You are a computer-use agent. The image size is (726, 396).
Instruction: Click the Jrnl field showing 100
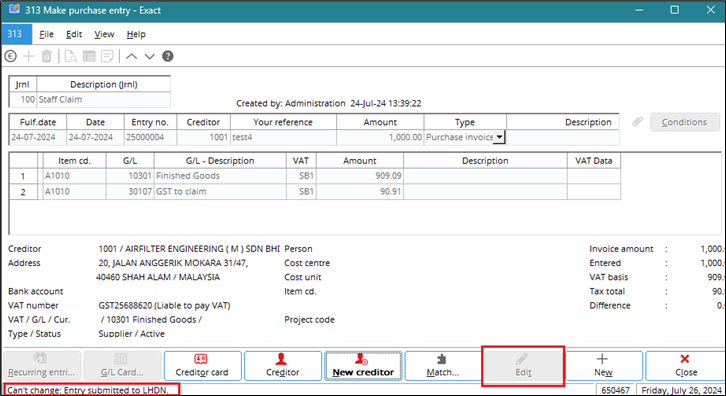23,100
